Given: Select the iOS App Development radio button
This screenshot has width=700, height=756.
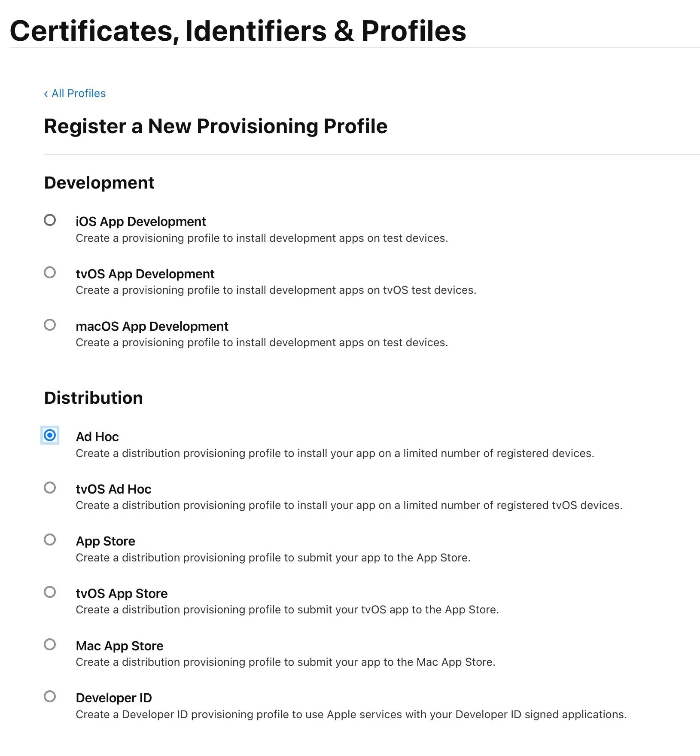Looking at the screenshot, I should pos(50,220).
